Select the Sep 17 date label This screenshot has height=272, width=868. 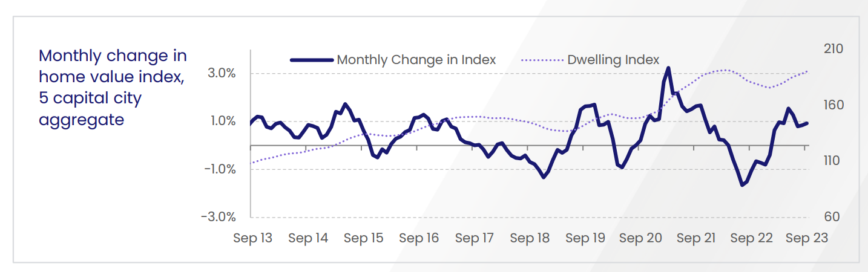click(475, 238)
